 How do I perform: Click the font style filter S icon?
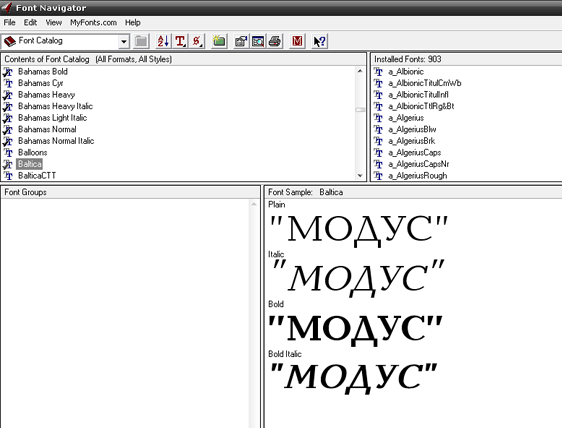click(x=197, y=41)
